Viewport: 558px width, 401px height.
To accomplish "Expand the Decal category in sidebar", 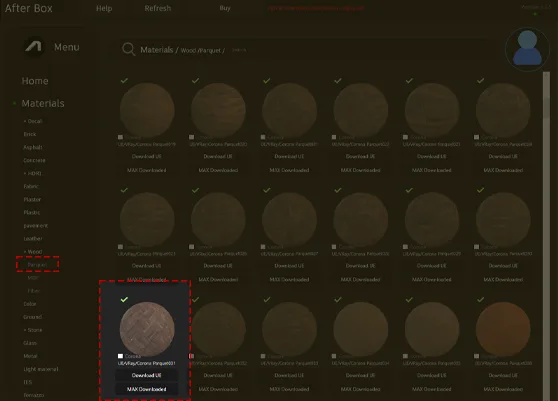I will pos(33,121).
